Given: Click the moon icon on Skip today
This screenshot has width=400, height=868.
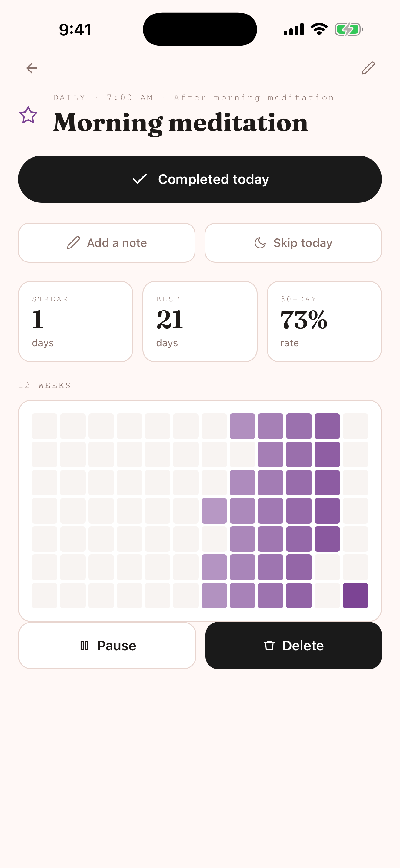Looking at the screenshot, I should [x=260, y=243].
